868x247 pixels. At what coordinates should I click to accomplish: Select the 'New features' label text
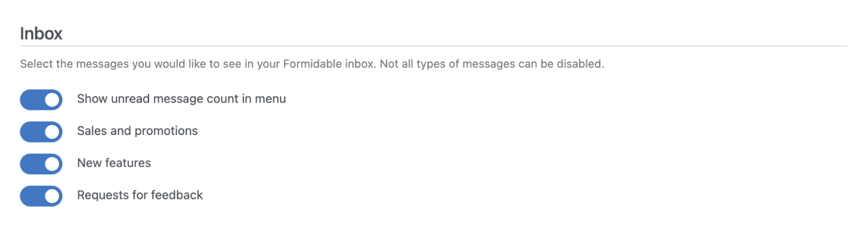click(114, 163)
